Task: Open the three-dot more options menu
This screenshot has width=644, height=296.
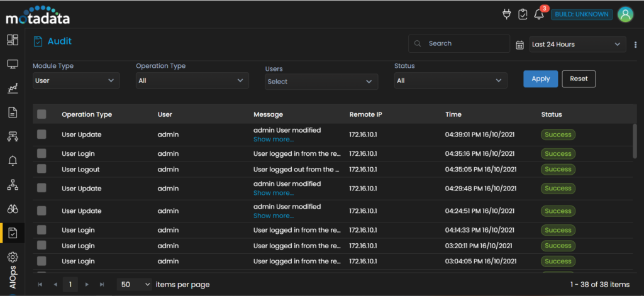Action: pos(635,45)
